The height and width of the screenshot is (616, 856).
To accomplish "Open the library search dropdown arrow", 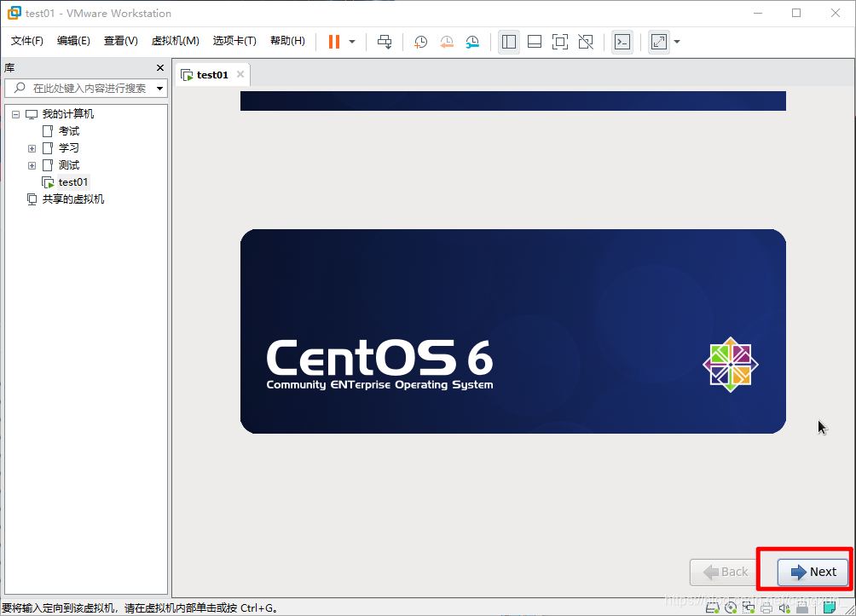I will (160, 89).
